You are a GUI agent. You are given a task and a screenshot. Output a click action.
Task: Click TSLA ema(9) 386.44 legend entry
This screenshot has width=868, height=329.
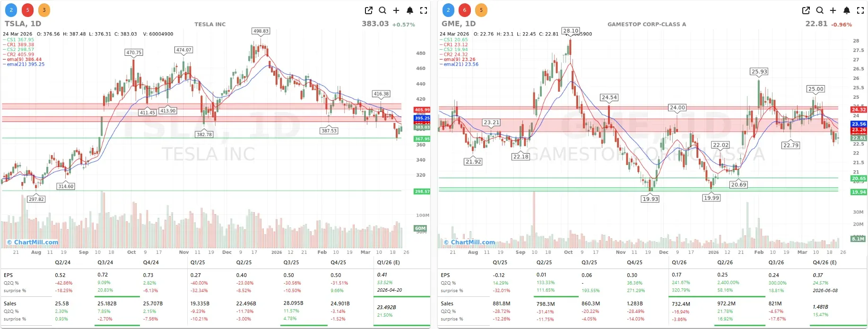coord(22,60)
